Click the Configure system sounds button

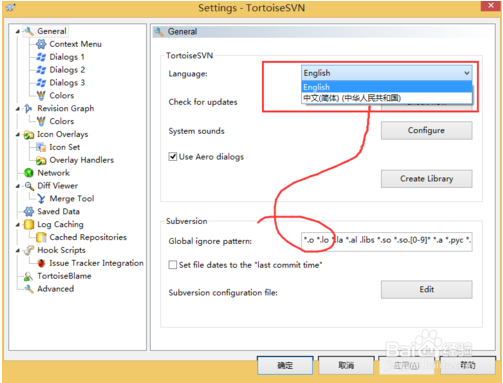[x=426, y=130]
